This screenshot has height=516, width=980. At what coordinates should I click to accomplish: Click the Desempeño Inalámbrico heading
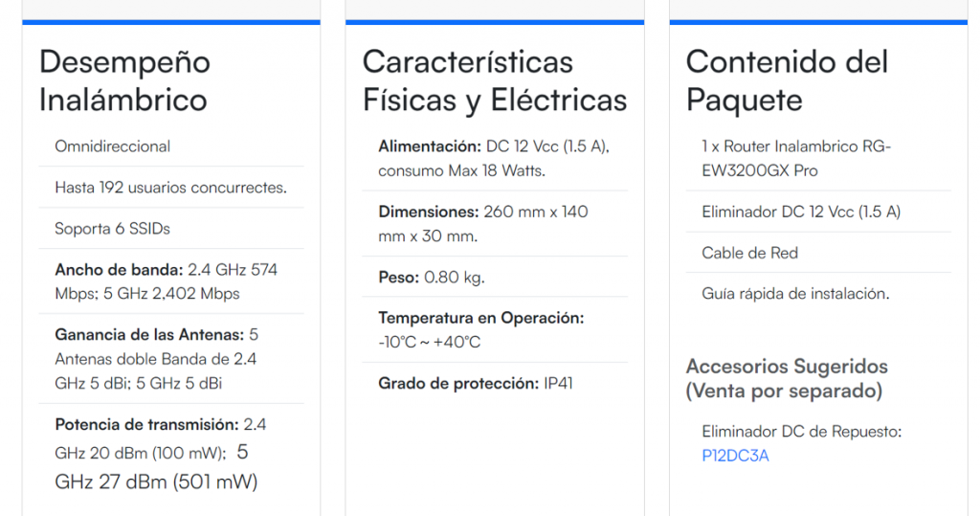point(124,80)
